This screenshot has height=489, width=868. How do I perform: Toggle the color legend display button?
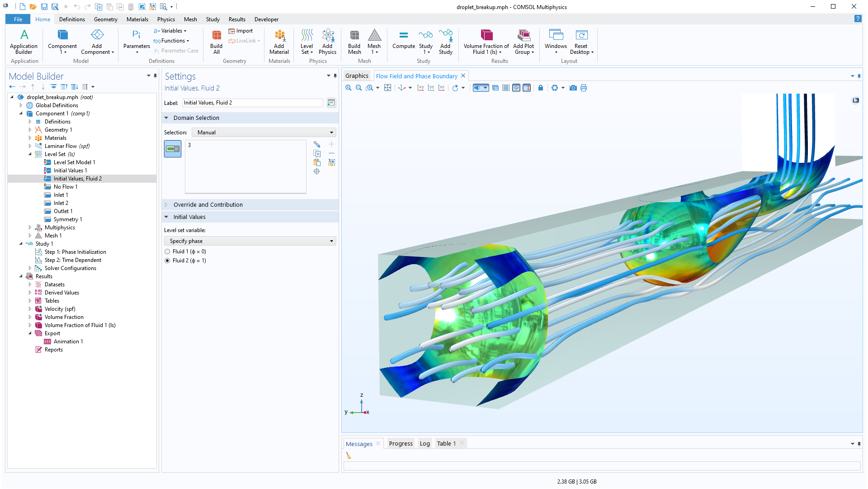point(526,88)
